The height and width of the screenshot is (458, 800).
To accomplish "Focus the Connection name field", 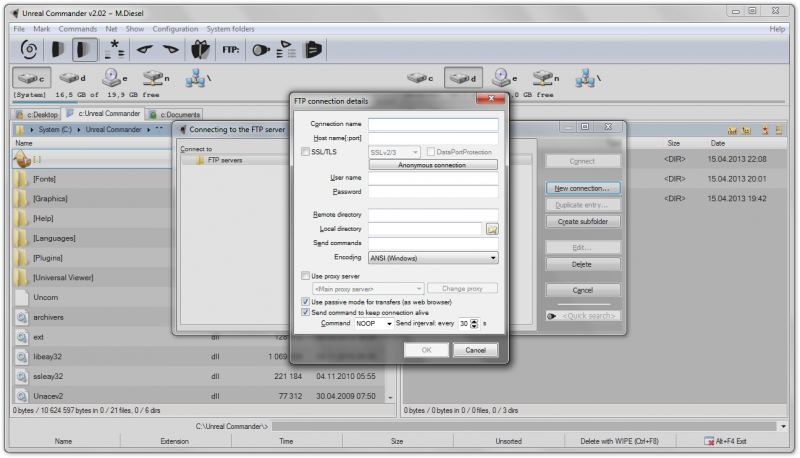I will coord(433,124).
